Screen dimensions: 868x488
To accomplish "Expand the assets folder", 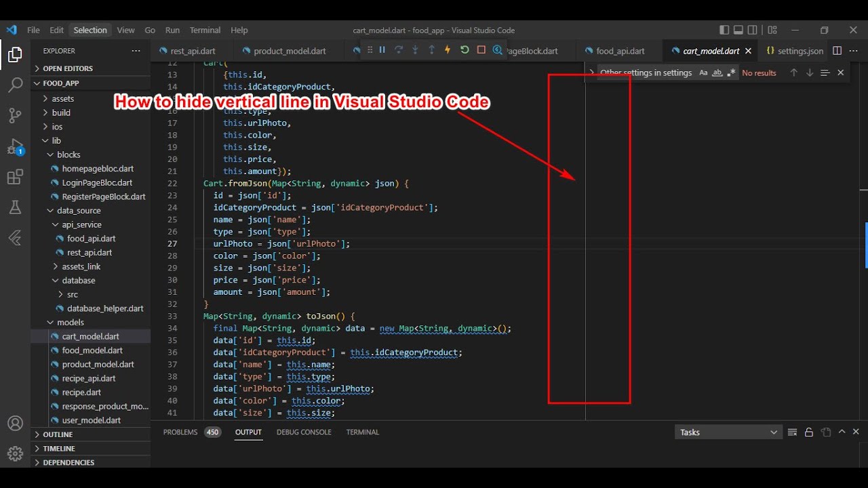I will [91, 98].
